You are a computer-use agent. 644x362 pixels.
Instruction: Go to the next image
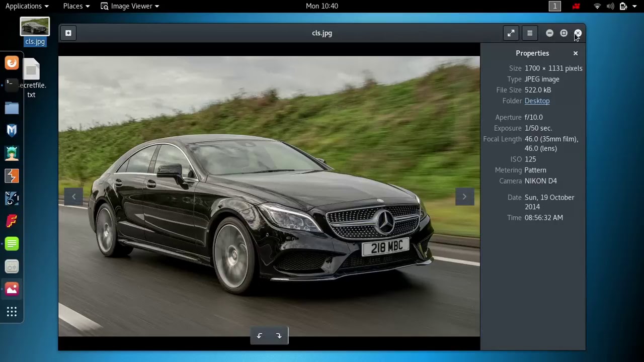coord(464,197)
